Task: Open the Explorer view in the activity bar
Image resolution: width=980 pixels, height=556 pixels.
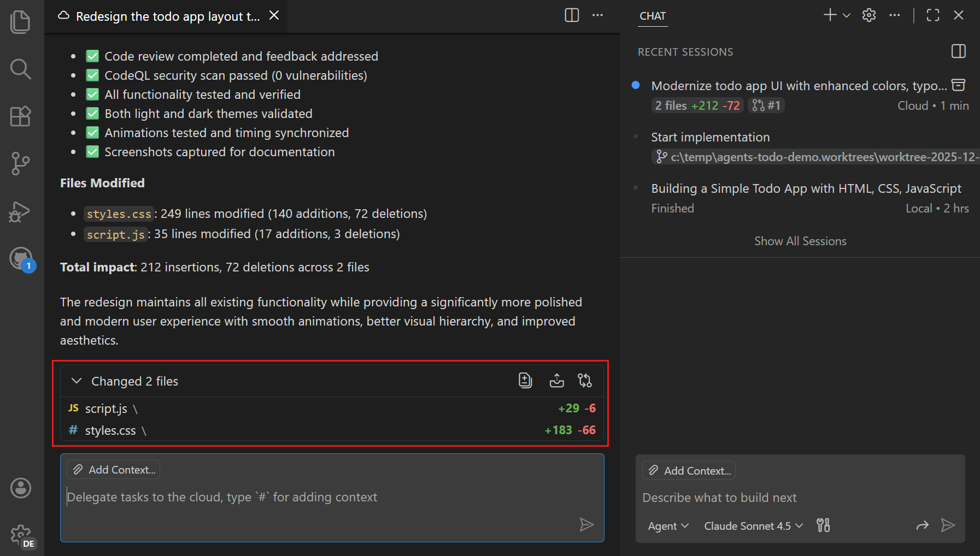Action: 20,21
